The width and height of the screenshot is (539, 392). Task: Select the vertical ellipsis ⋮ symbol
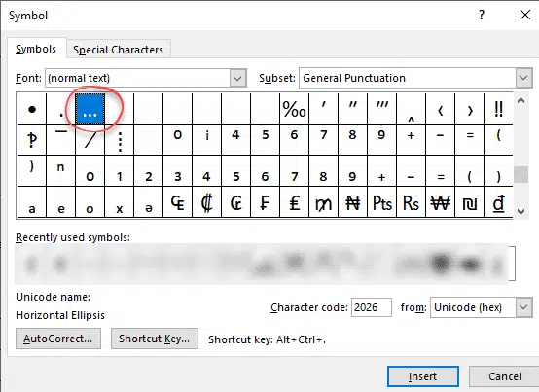(x=120, y=140)
